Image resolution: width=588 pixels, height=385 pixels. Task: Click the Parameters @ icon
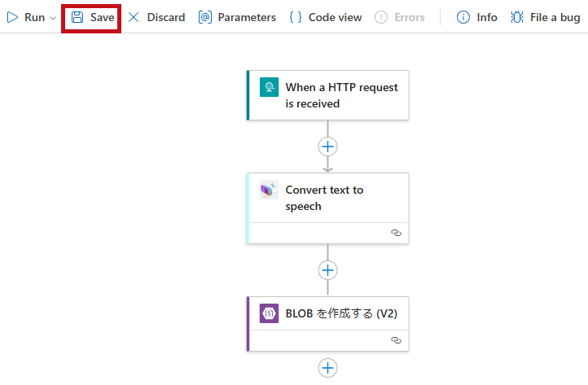[x=205, y=17]
